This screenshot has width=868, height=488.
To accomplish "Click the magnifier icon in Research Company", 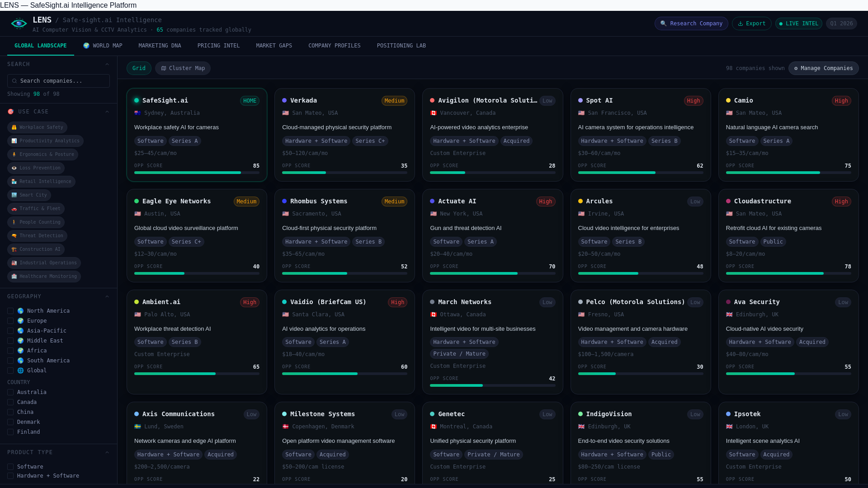I will pos(663,23).
